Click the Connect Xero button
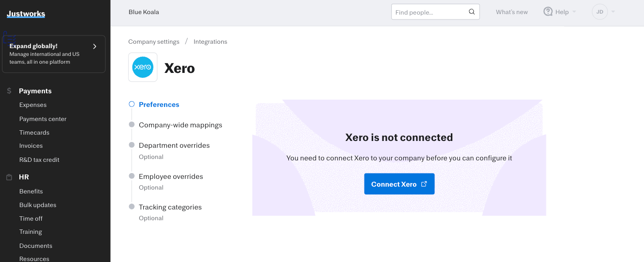Image resolution: width=644 pixels, height=262 pixels. click(399, 184)
